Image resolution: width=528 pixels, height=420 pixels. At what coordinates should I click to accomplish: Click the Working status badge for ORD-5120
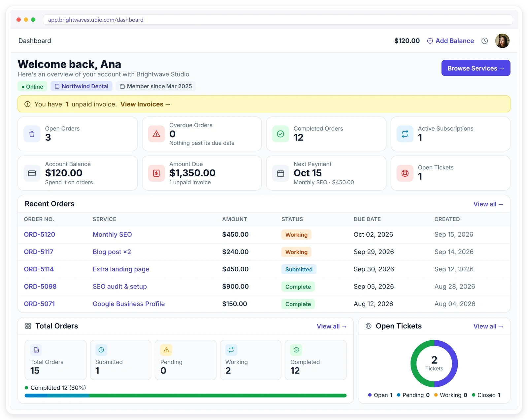tap(296, 235)
